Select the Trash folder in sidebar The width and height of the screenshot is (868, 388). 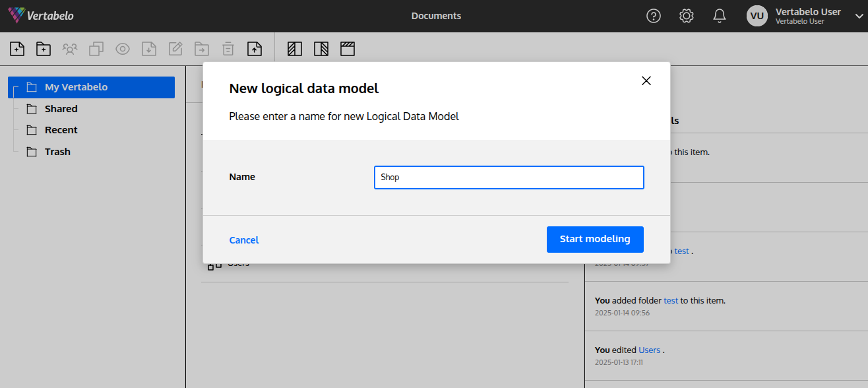tap(57, 151)
